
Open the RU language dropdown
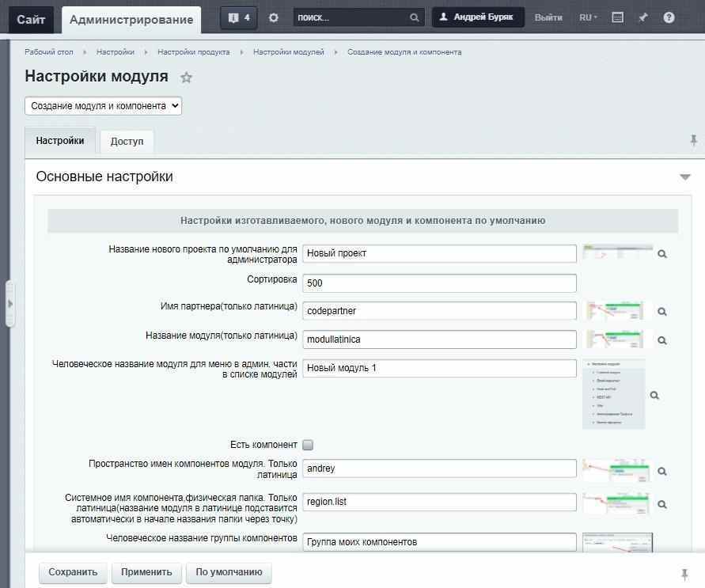point(588,17)
